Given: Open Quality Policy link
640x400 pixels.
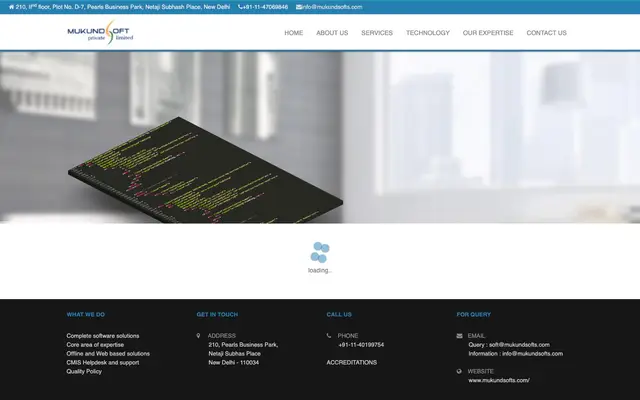Looking at the screenshot, I should point(84,371).
